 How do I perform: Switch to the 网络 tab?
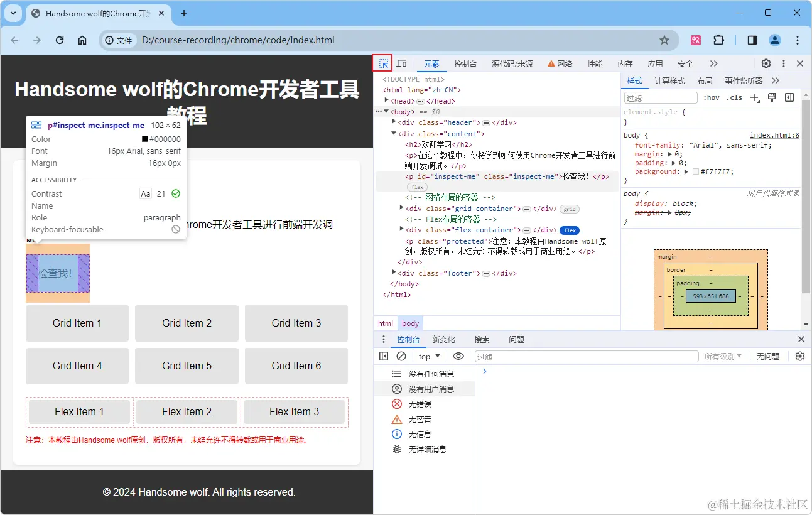pyautogui.click(x=560, y=63)
